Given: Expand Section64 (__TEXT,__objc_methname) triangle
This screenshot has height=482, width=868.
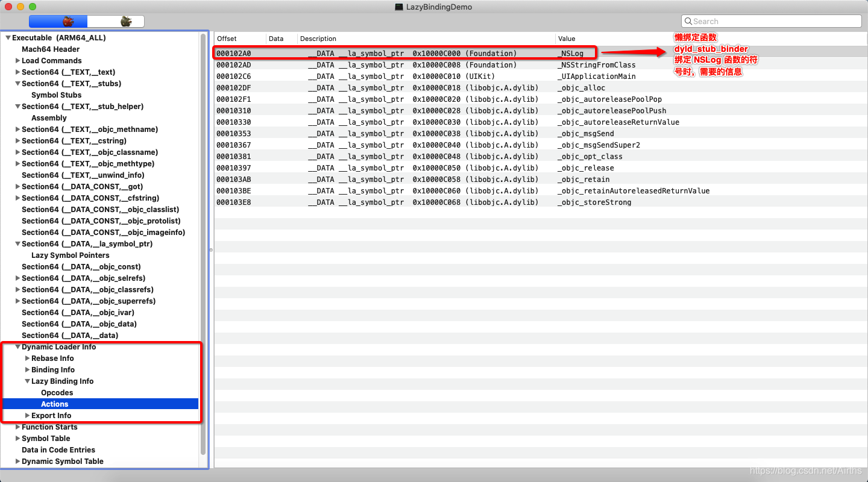Looking at the screenshot, I should 17,130.
